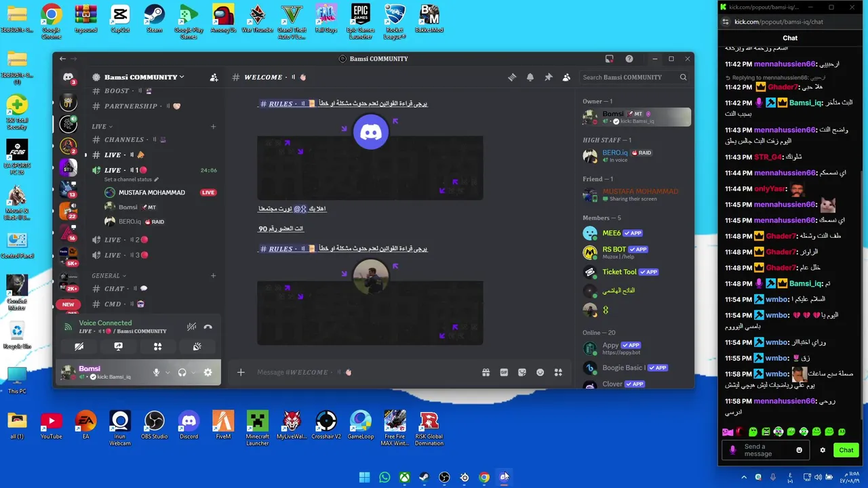This screenshot has height=488, width=868.
Task: Open Discord user settings gear
Action: 208,372
